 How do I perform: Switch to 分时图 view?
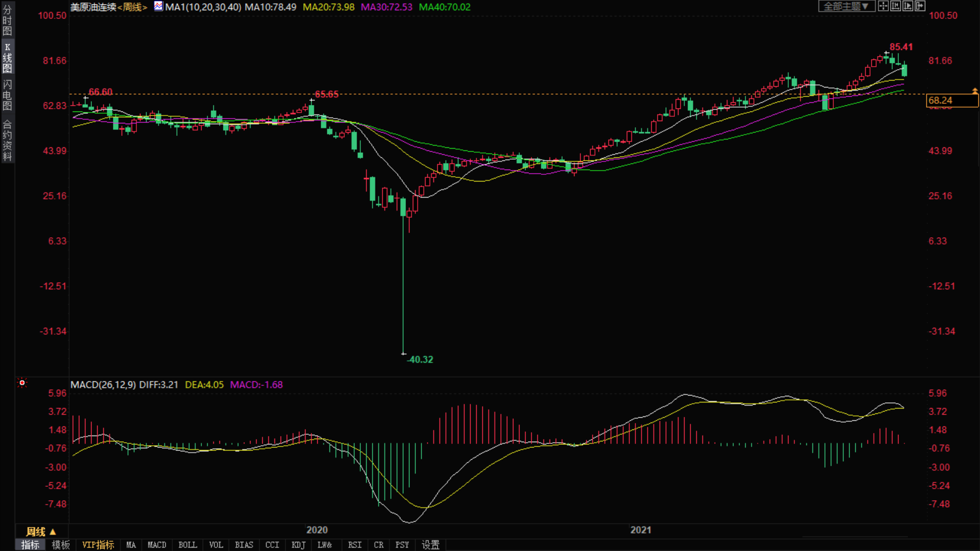pyautogui.click(x=7, y=20)
